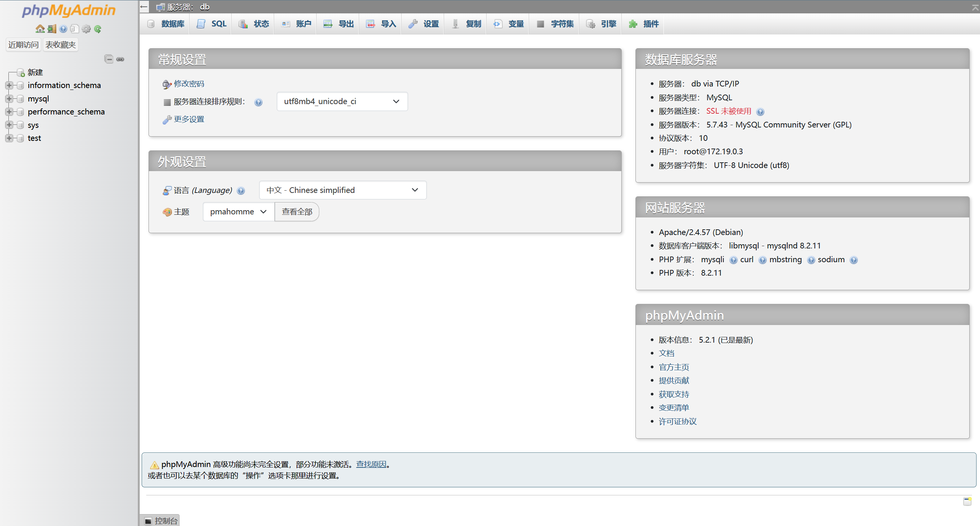Click help icon next to SSL 未被使用
This screenshot has height=526, width=980.
760,112
